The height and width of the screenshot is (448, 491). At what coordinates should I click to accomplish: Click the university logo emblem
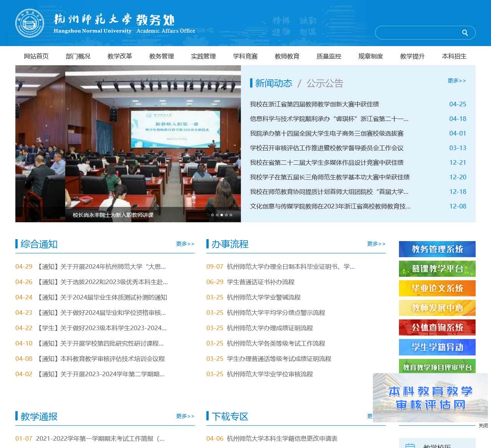30,23
